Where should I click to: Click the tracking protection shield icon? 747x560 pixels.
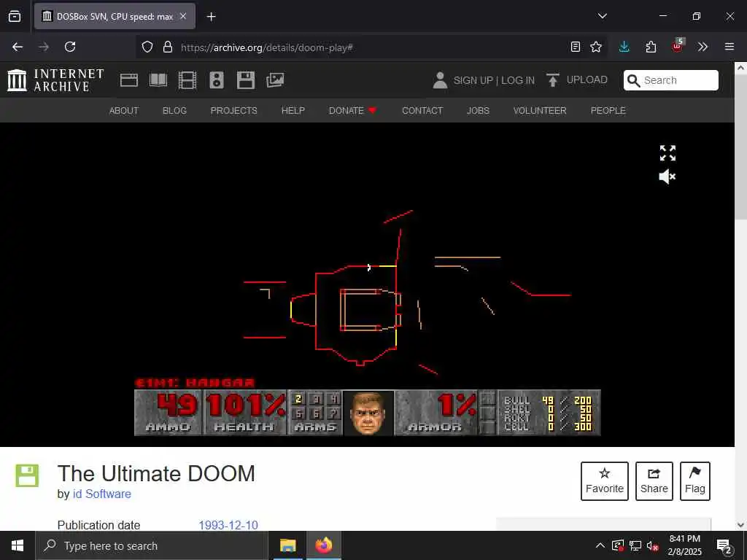click(x=147, y=47)
